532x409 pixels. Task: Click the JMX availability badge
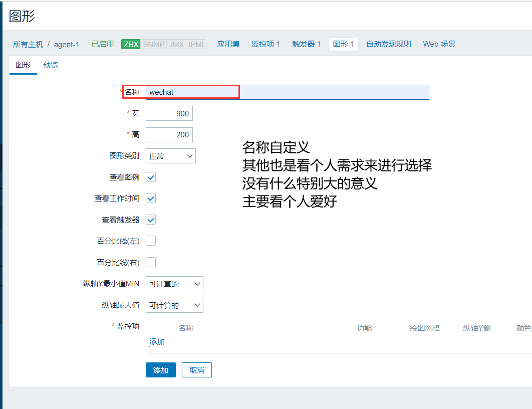point(176,45)
